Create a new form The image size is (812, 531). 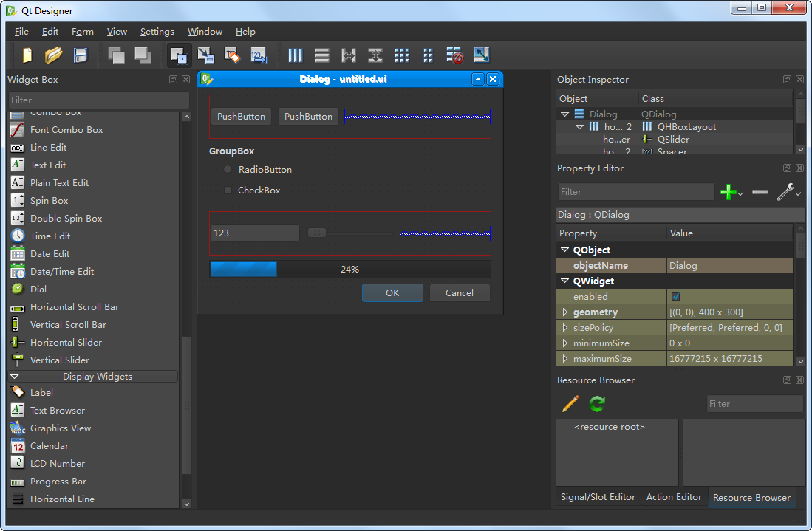pos(27,55)
